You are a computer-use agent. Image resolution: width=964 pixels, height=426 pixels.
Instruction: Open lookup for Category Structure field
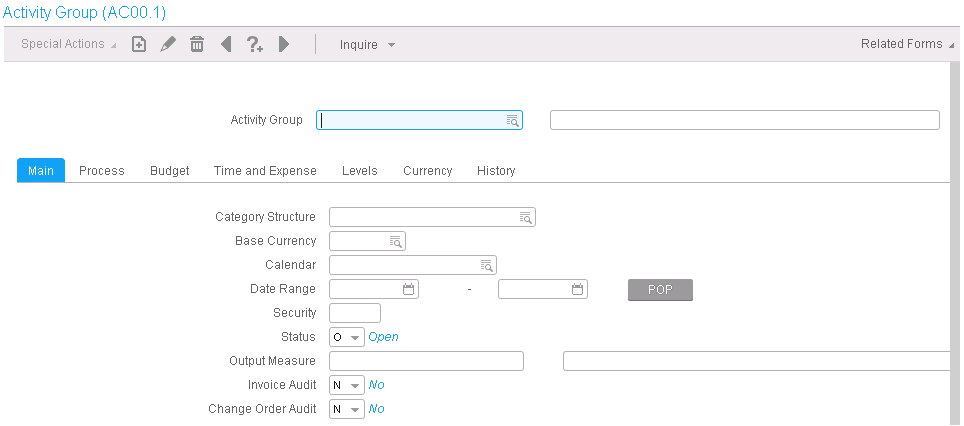(x=526, y=217)
